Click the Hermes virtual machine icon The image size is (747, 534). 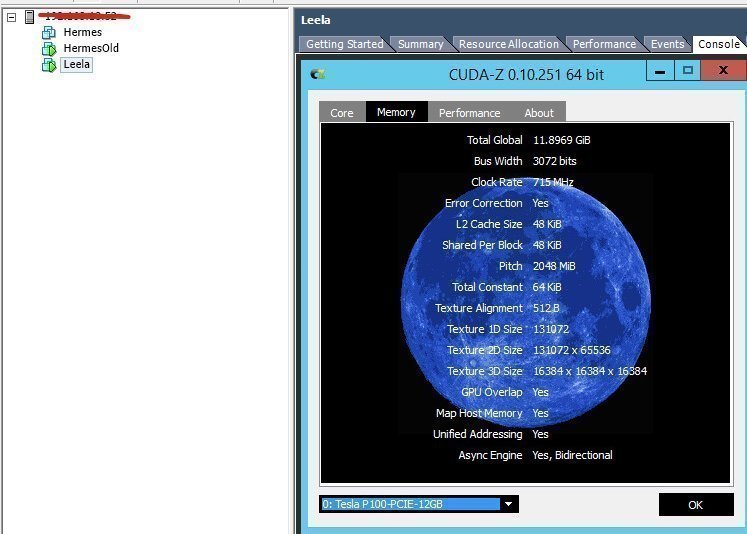(x=49, y=33)
